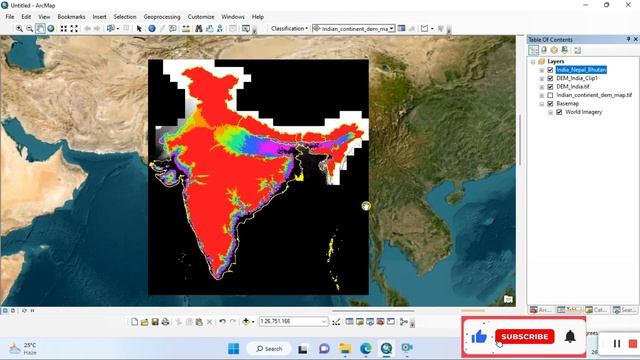Click the red Subscribe button
This screenshot has width=640, height=360.
tap(525, 337)
